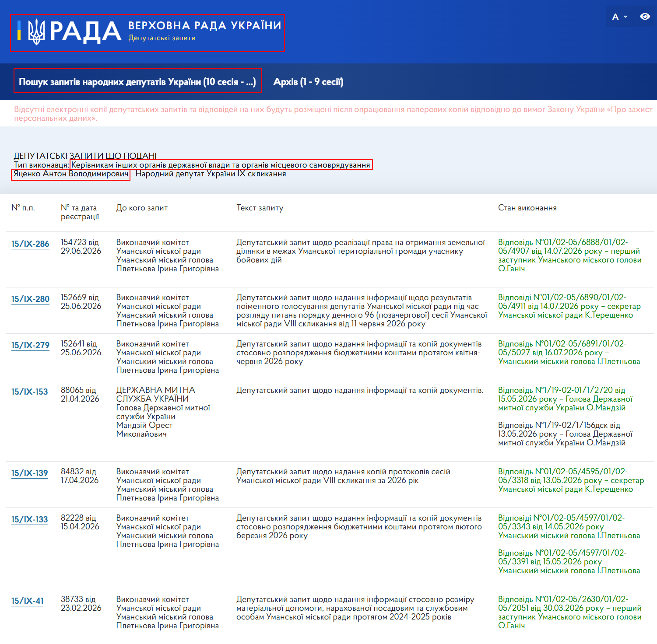Click the '№ та дата реєстрації' column header
Screen dimensions: 657x644
(80, 212)
